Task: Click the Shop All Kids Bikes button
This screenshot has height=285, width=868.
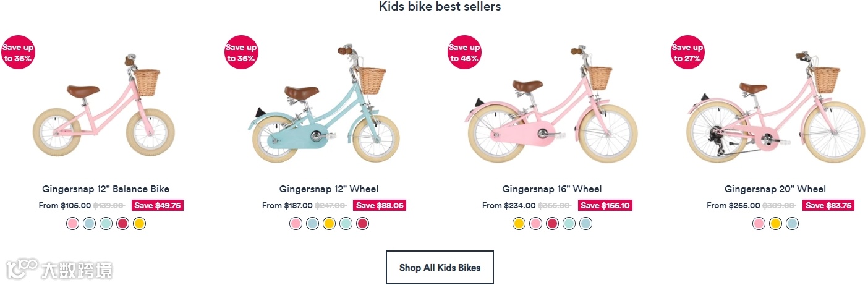Action: [440, 268]
